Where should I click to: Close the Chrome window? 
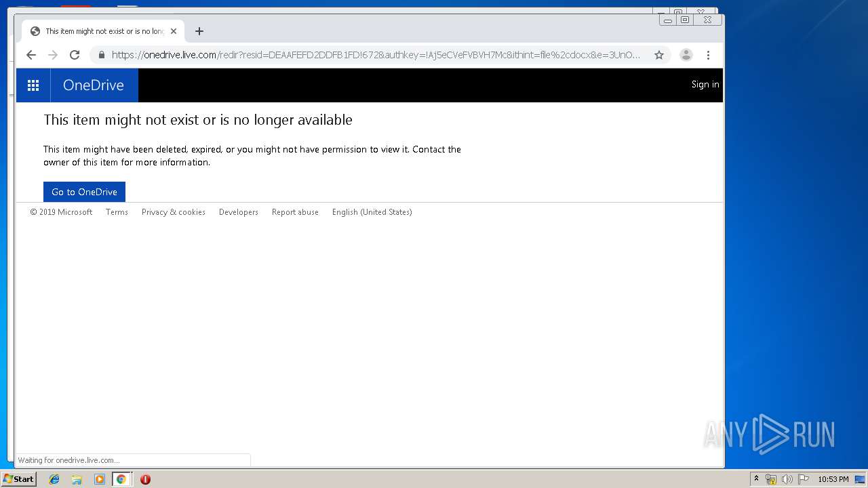(707, 20)
